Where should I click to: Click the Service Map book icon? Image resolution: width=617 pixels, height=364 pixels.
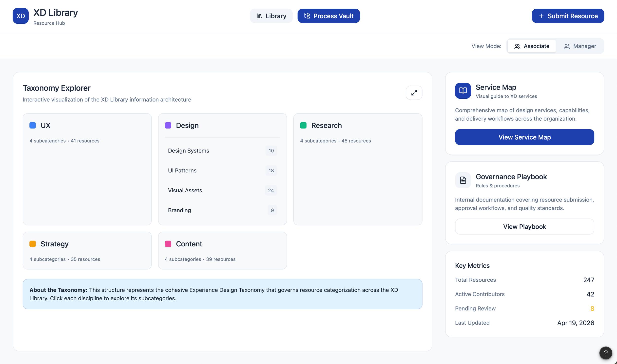click(x=463, y=91)
